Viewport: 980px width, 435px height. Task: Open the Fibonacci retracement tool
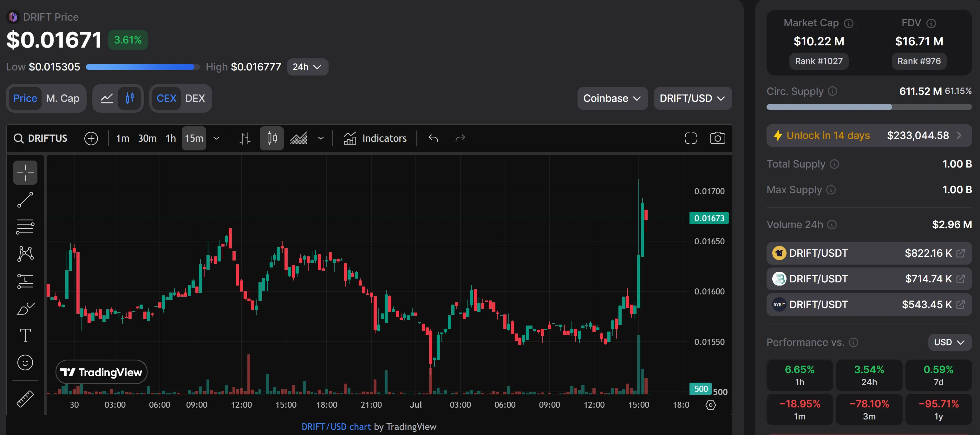25,227
